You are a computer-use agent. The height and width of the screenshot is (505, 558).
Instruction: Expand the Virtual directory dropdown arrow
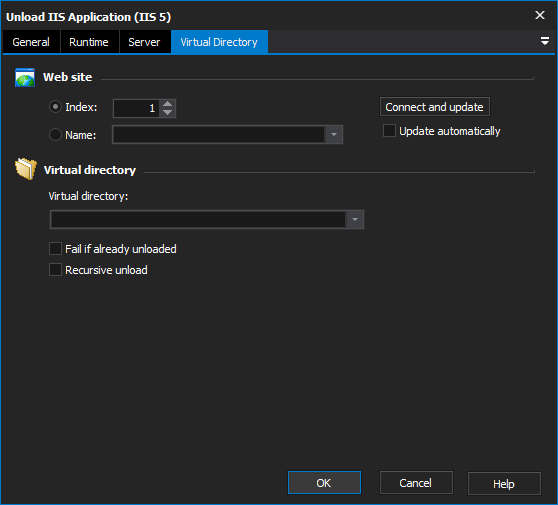[x=355, y=220]
